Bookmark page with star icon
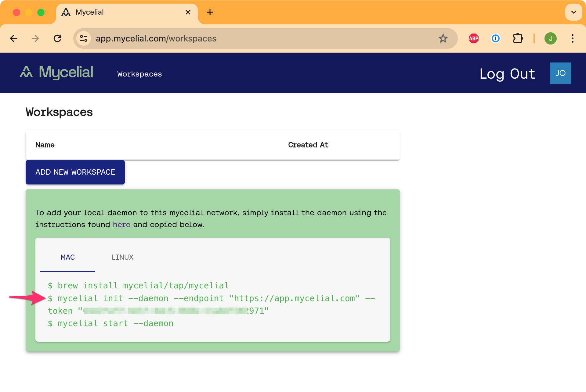 pyautogui.click(x=443, y=38)
